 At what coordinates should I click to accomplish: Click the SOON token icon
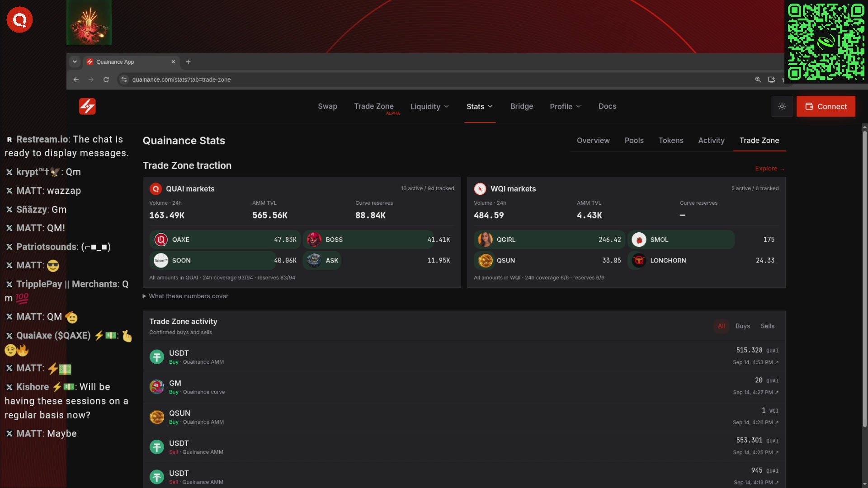point(161,261)
